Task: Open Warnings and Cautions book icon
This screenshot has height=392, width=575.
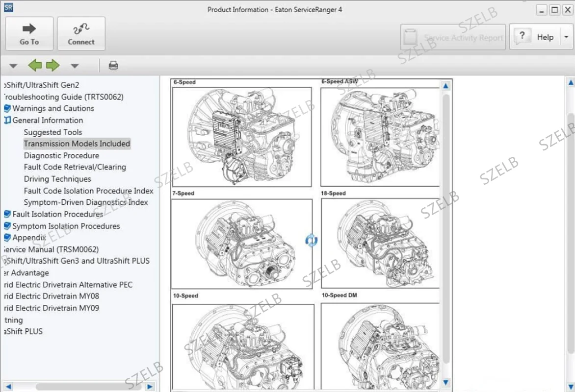Action: (7, 108)
